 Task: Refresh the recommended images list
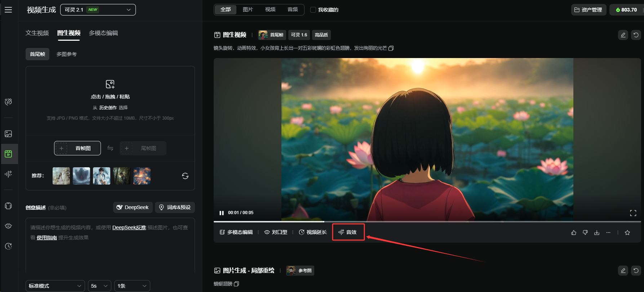coord(185,176)
